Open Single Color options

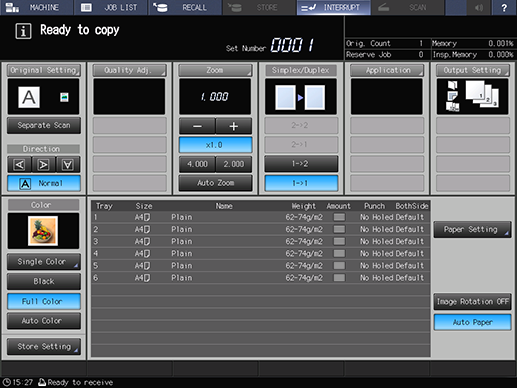point(44,262)
